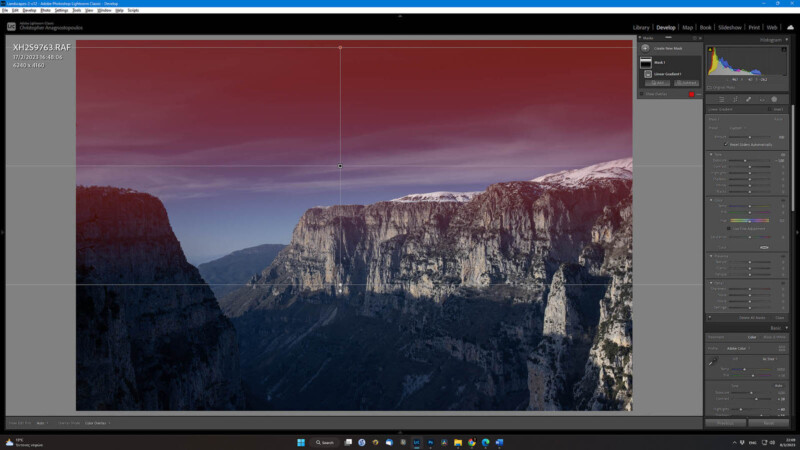
Task: Click the Add button in Masks panel
Action: click(x=655, y=83)
